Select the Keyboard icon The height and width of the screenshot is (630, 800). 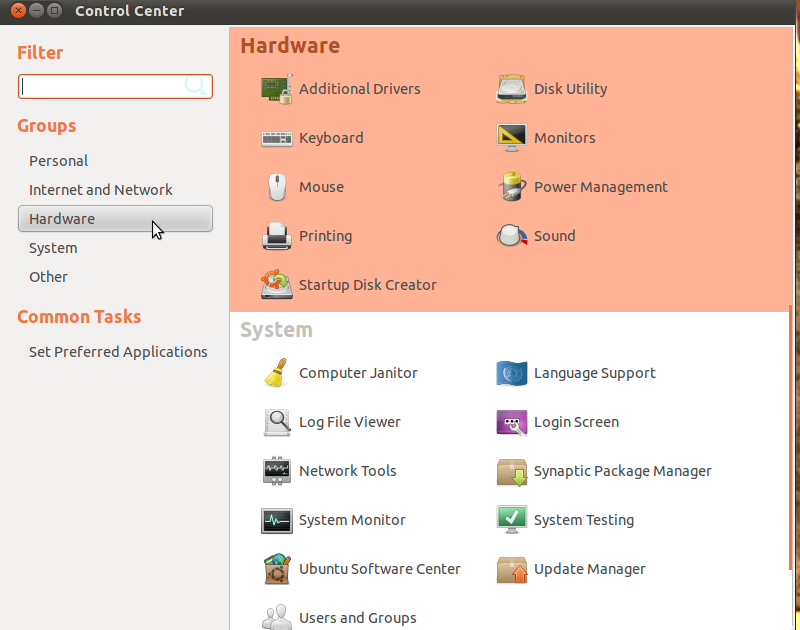coord(277,138)
